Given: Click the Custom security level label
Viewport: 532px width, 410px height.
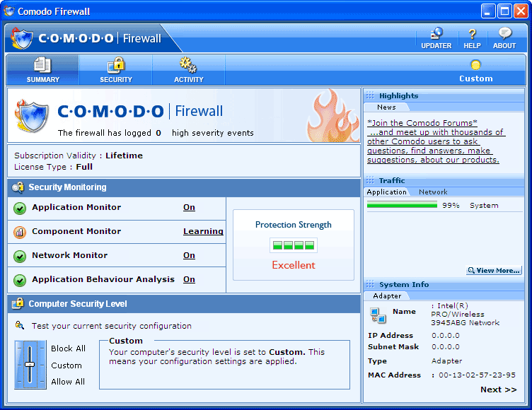Looking at the screenshot, I should pyautogui.click(x=66, y=365).
